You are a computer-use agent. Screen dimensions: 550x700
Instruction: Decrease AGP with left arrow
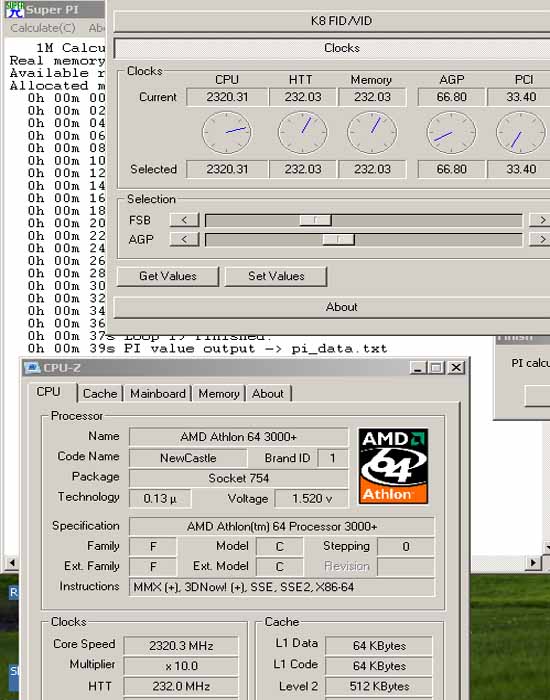coord(184,239)
